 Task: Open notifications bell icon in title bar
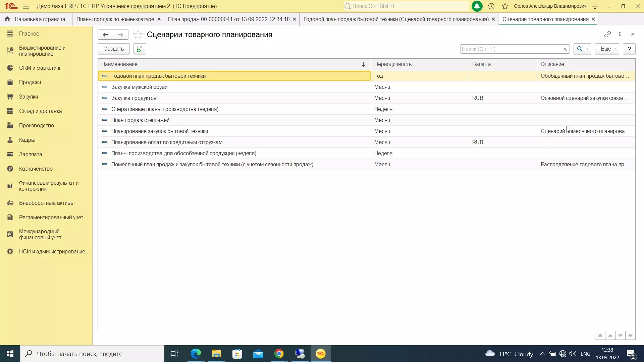pyautogui.click(x=477, y=6)
